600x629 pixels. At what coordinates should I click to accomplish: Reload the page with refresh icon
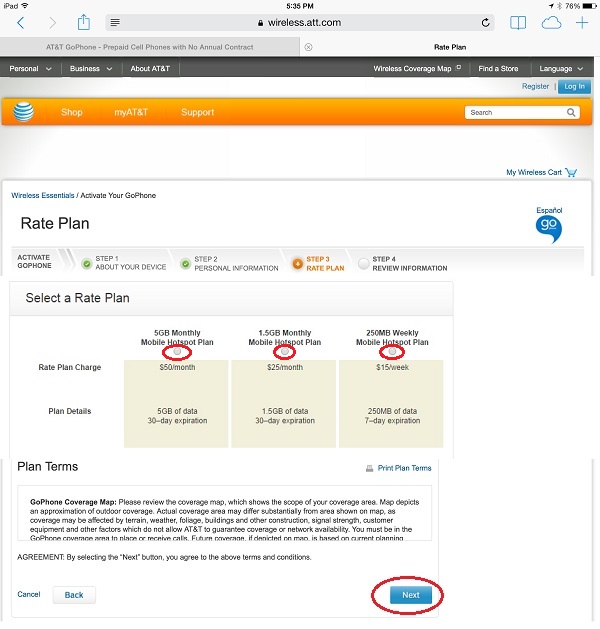click(x=485, y=22)
